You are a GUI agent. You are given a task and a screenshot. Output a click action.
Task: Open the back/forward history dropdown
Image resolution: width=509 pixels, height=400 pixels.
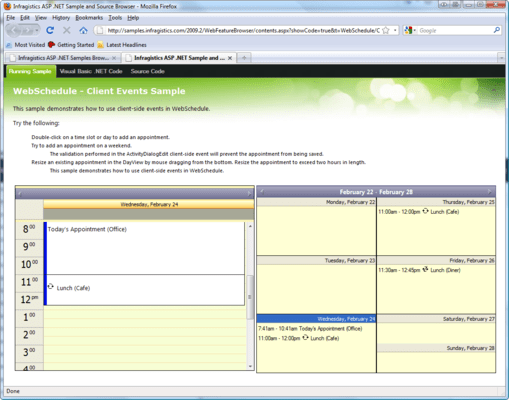coord(37,31)
